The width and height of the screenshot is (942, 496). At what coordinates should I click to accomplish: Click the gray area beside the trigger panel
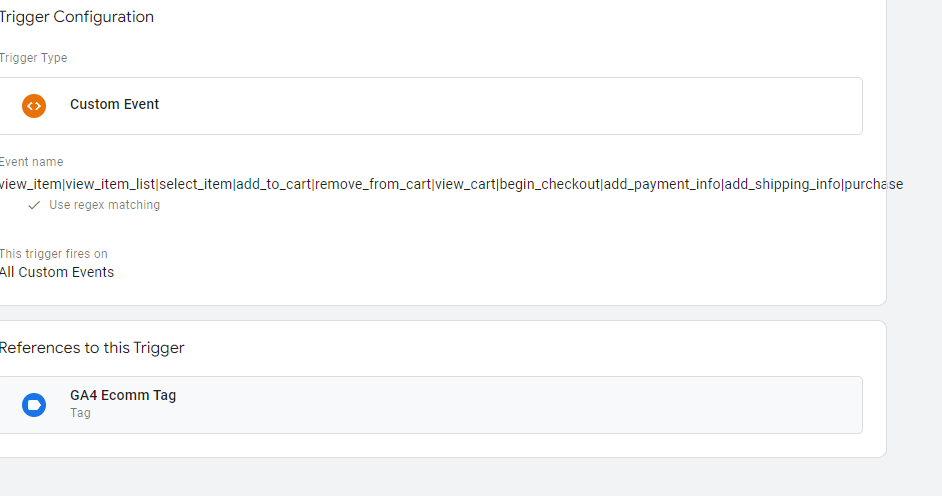[914, 240]
